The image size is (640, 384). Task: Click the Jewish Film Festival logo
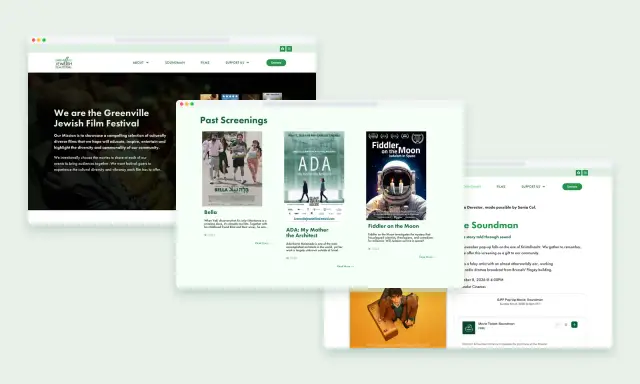pos(64,62)
